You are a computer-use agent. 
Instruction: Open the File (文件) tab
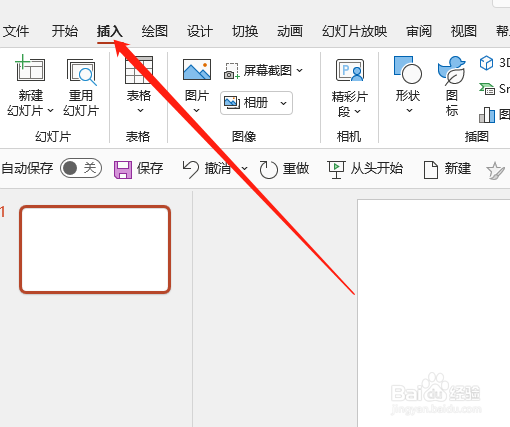coord(16,31)
